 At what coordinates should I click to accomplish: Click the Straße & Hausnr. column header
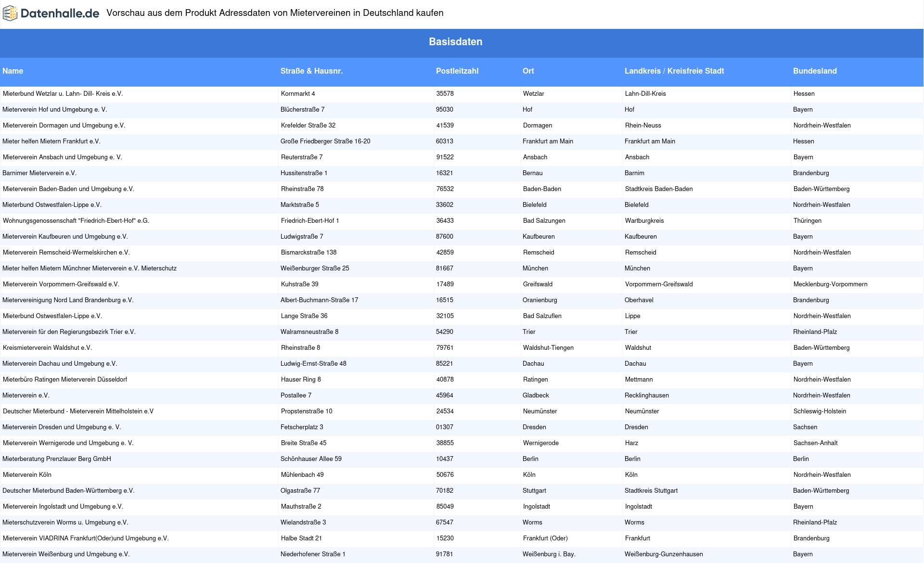click(311, 71)
